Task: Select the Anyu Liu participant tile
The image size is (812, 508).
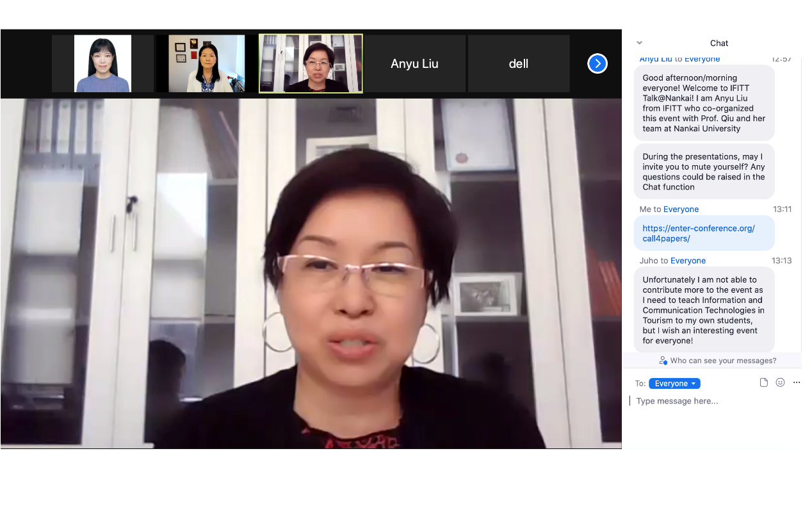Action: tap(414, 63)
